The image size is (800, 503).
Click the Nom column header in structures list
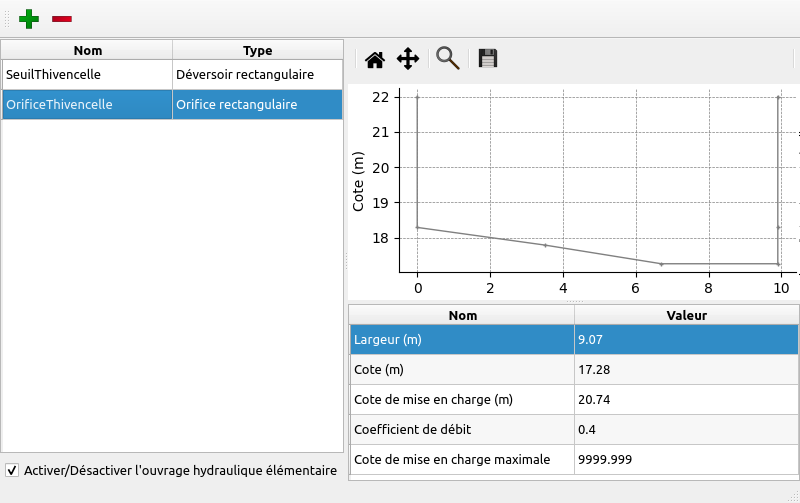tap(87, 50)
